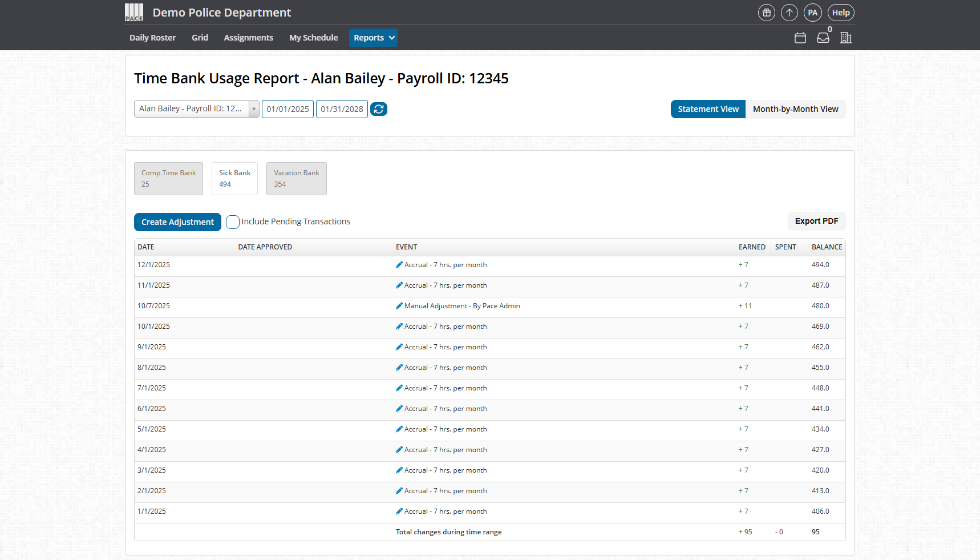Click the PACE logo
This screenshot has height=560, width=980.
tap(134, 13)
